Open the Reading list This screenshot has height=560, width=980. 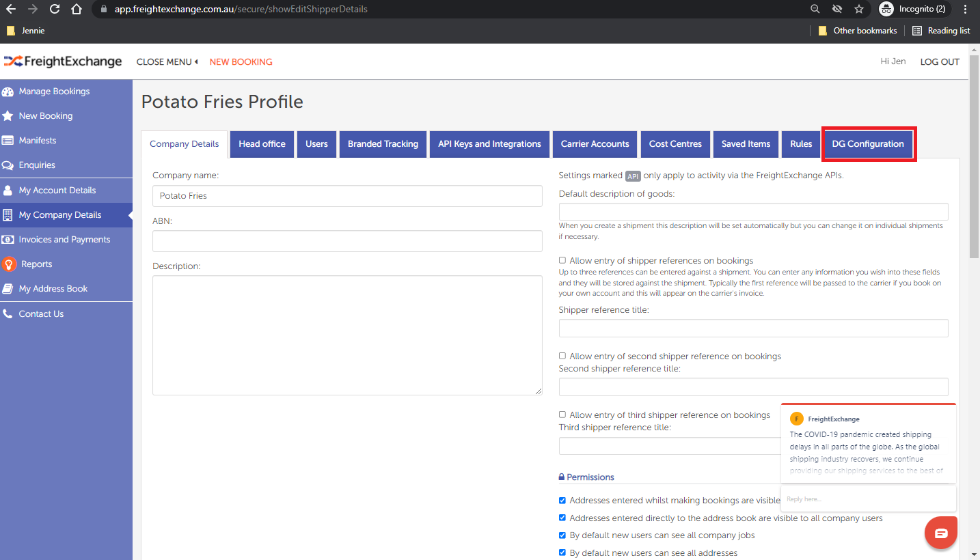point(941,31)
